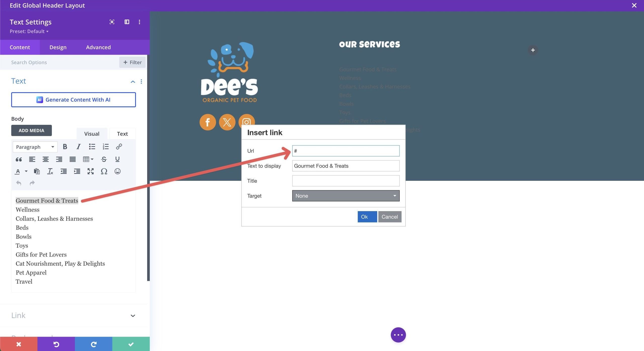Click Ok to confirm the link
644x351 pixels.
coord(364,217)
